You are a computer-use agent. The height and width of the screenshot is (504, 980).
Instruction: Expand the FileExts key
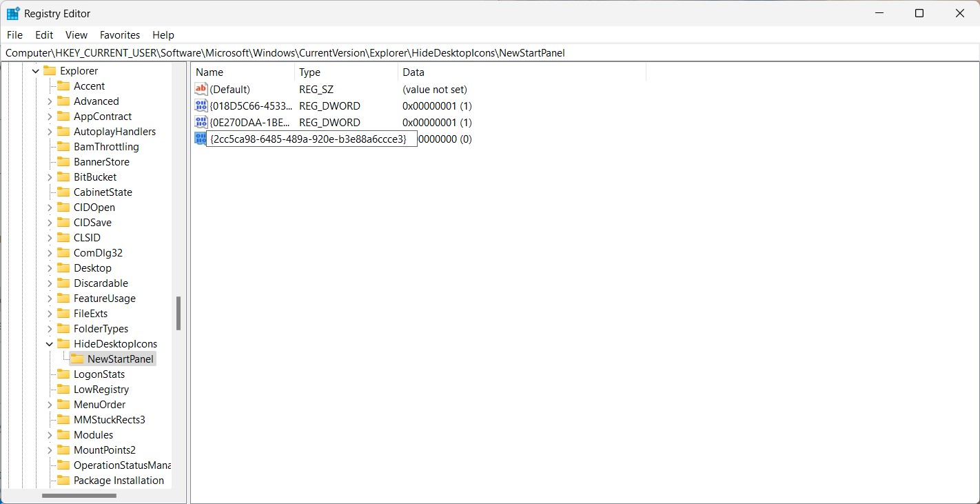coord(50,314)
